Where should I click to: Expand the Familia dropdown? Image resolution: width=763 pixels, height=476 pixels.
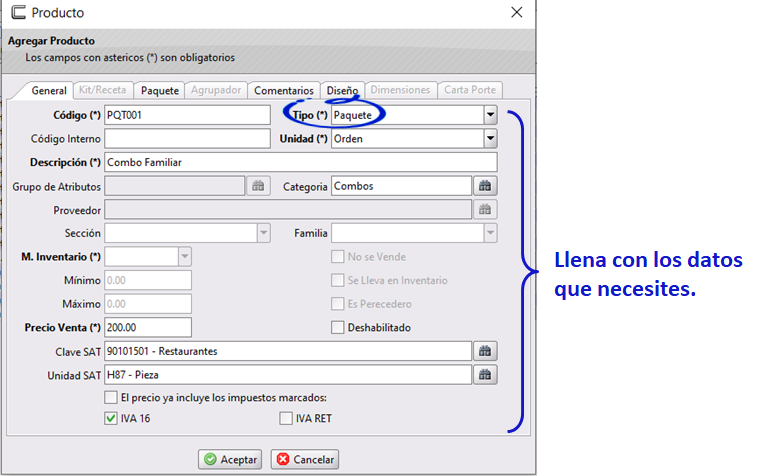(490, 233)
